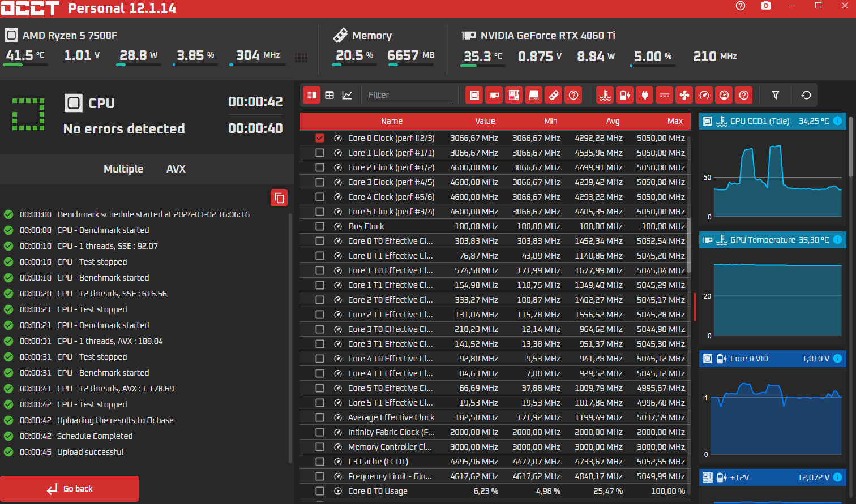Toggle the unknown hardware filter icon
The width and height of the screenshot is (856, 504).
[x=573, y=95]
